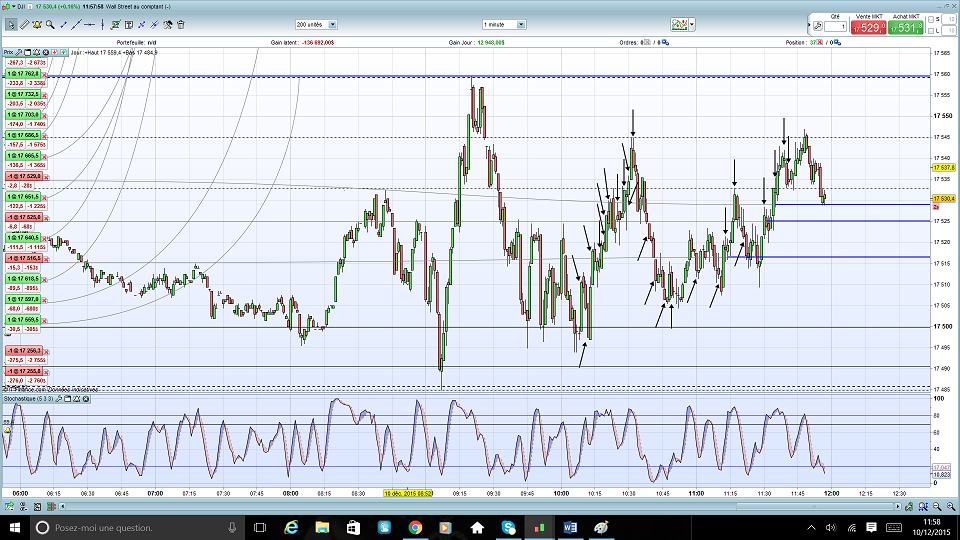This screenshot has height=540, width=960.
Task: Select the 1@17 703,0 order label
Action: (23, 114)
